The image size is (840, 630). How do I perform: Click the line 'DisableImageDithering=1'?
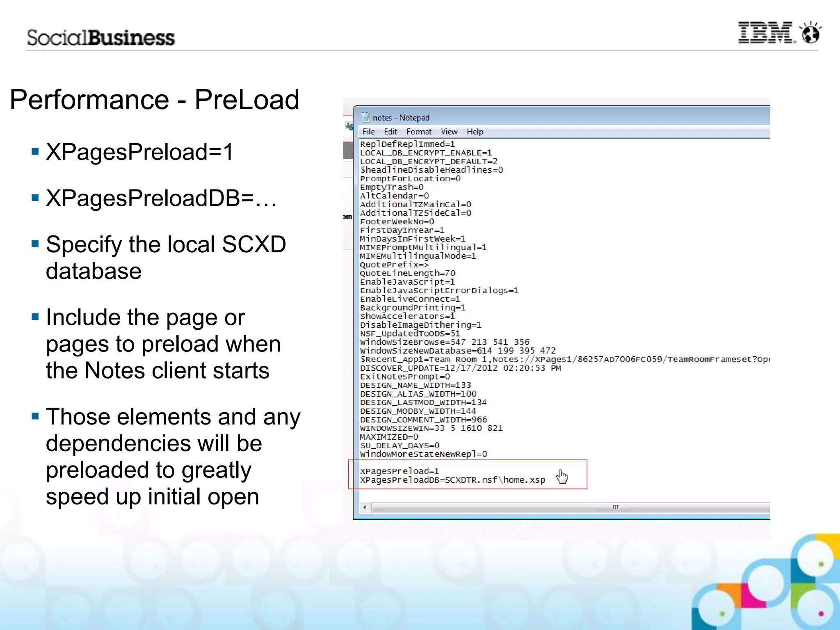click(421, 325)
